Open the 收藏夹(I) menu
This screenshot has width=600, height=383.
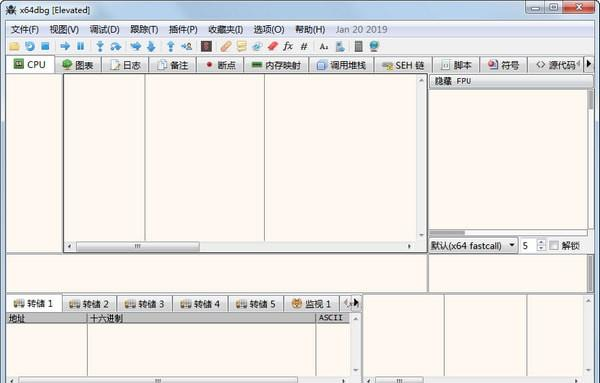click(x=225, y=29)
